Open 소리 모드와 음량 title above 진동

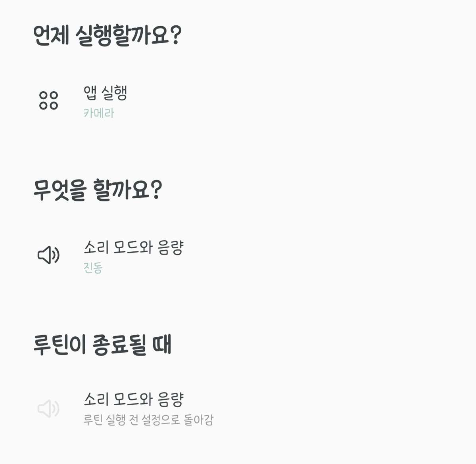[133, 247]
